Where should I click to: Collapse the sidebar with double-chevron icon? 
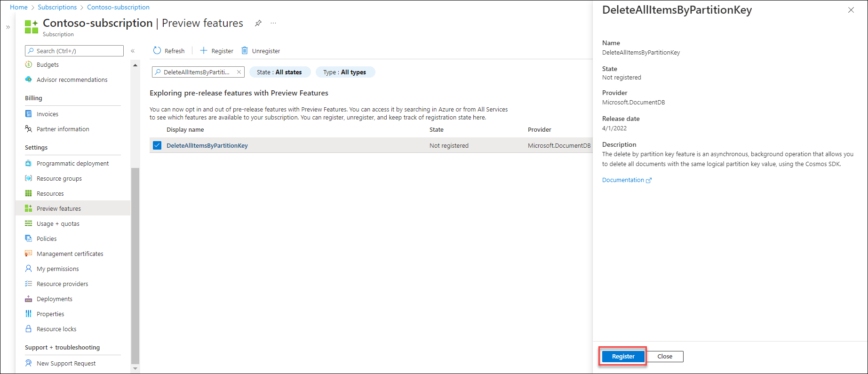[133, 51]
